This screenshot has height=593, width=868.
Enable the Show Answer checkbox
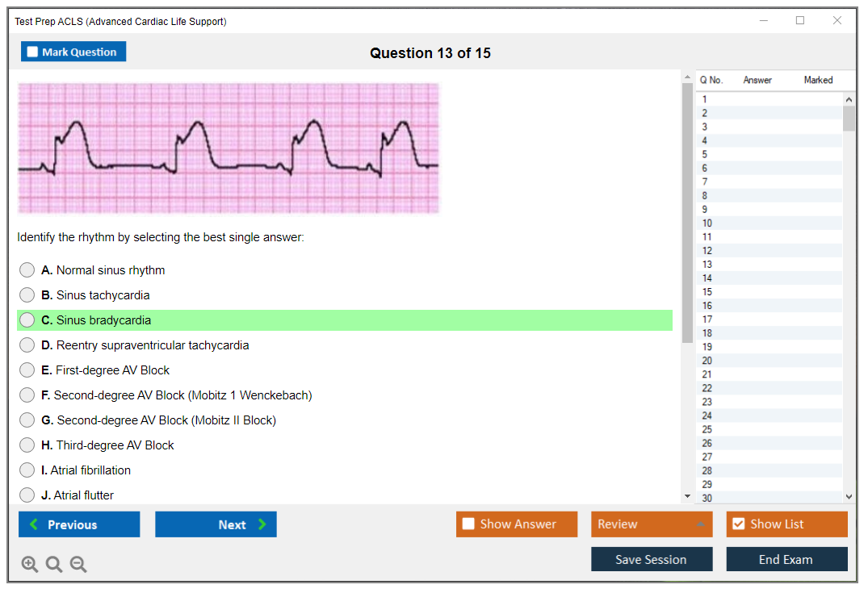point(468,524)
